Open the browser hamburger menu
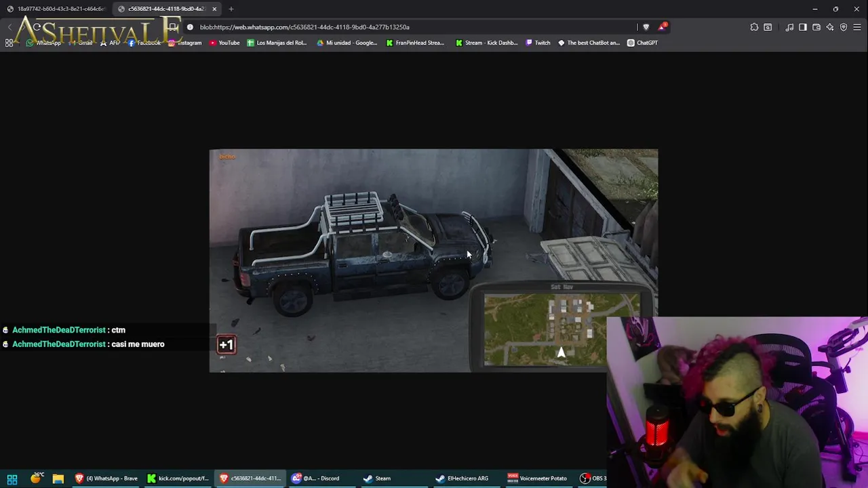The width and height of the screenshot is (868, 488). click(x=857, y=27)
